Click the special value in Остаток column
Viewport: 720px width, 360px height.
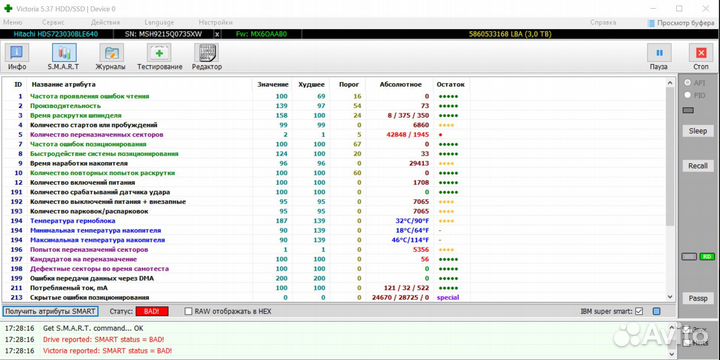click(448, 298)
